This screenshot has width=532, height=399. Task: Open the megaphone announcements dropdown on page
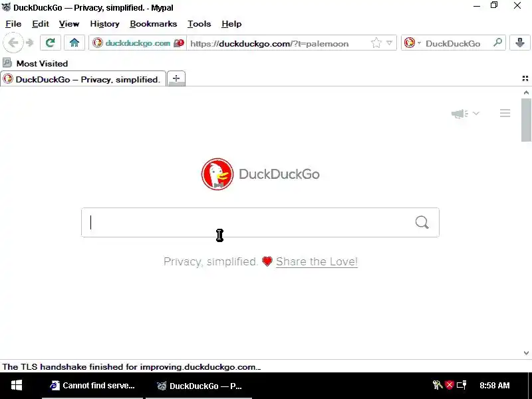(465, 114)
